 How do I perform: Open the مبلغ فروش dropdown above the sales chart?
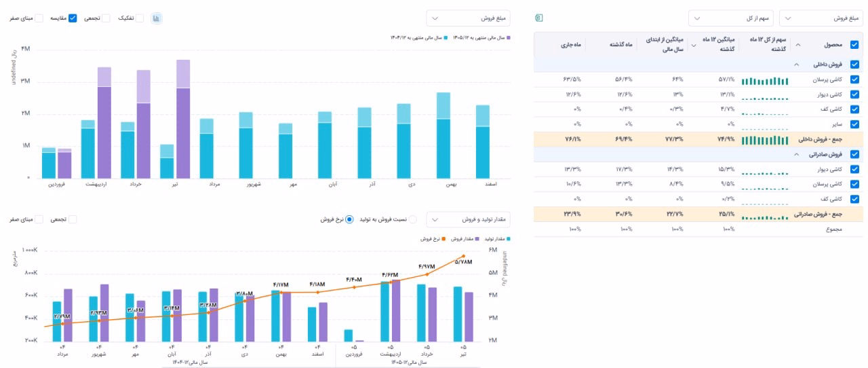[468, 18]
